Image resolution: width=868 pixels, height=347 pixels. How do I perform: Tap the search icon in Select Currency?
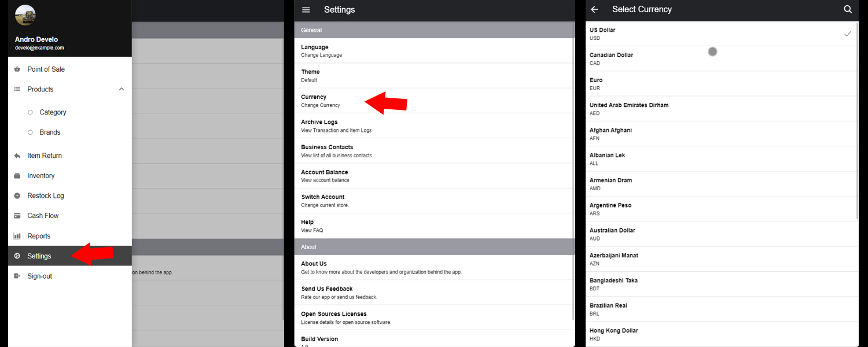[x=848, y=10]
